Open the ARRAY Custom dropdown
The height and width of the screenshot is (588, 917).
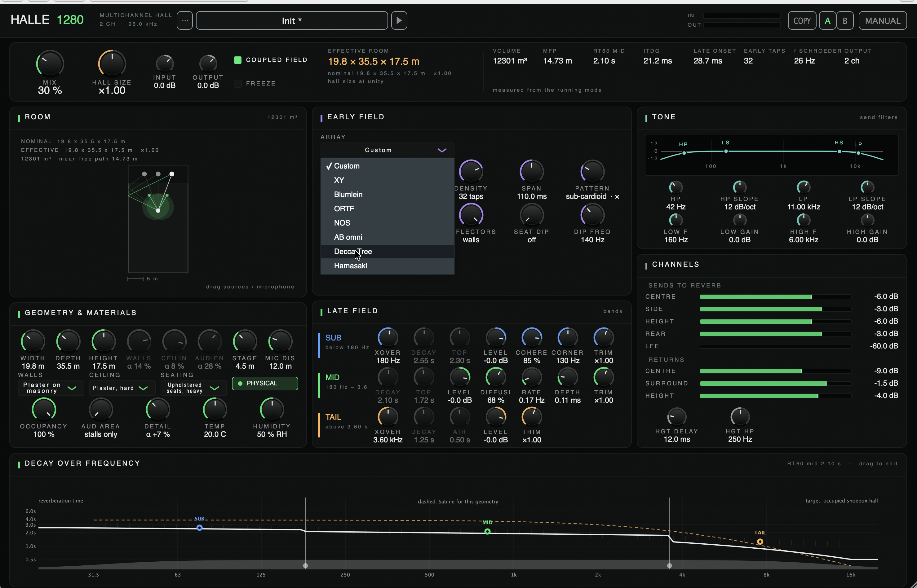[x=387, y=150]
